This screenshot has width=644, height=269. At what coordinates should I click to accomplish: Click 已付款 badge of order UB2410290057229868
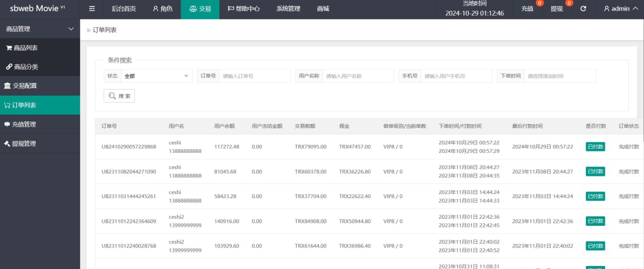[x=595, y=147]
